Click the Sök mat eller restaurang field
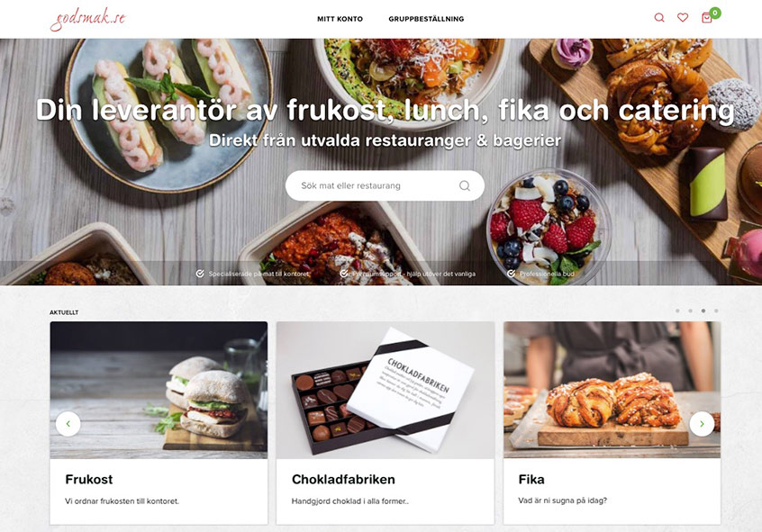 385,185
